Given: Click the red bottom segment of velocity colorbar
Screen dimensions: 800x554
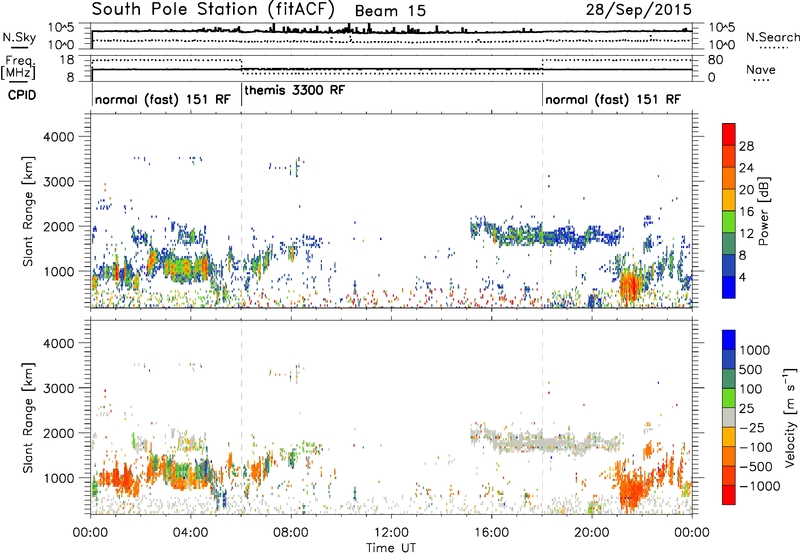Looking at the screenshot, I should [x=729, y=495].
